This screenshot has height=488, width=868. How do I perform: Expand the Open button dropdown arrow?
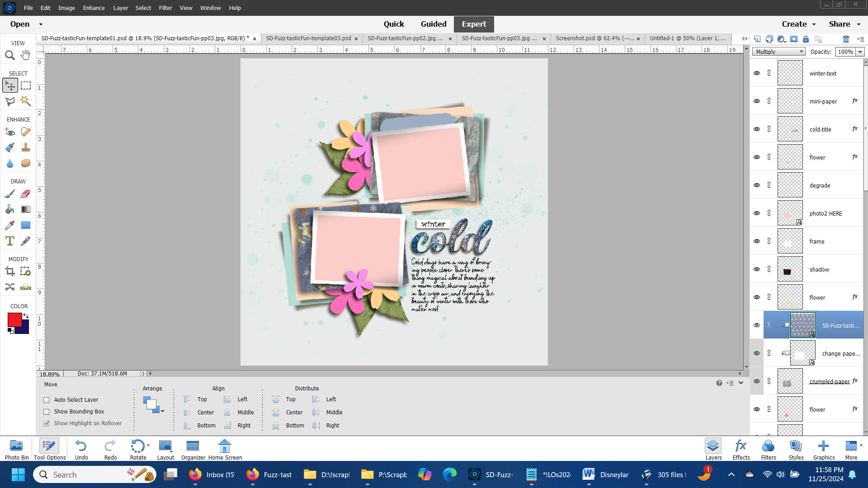(x=41, y=24)
